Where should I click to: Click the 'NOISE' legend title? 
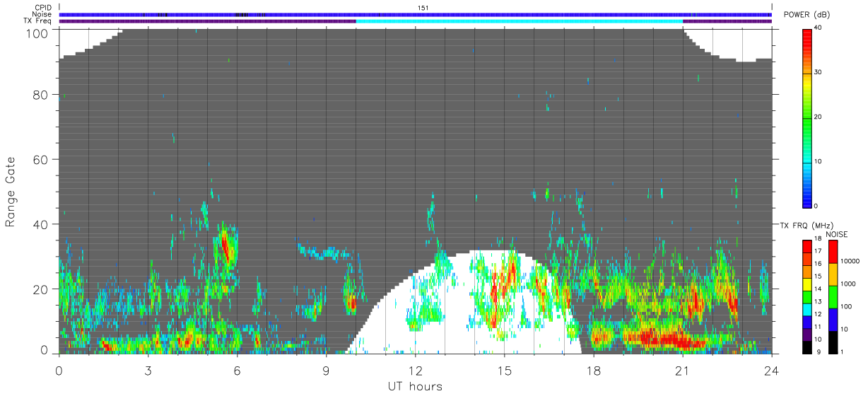coord(838,235)
